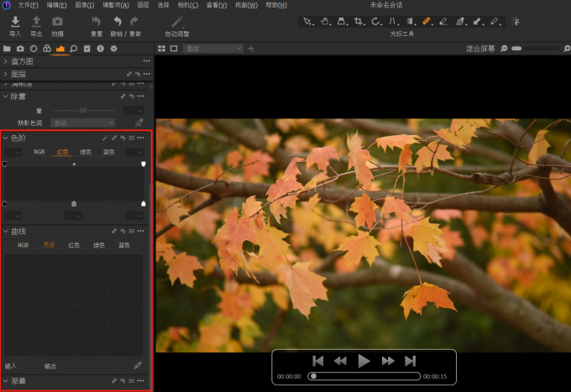Click the 导出 (Export) icon

(x=36, y=22)
